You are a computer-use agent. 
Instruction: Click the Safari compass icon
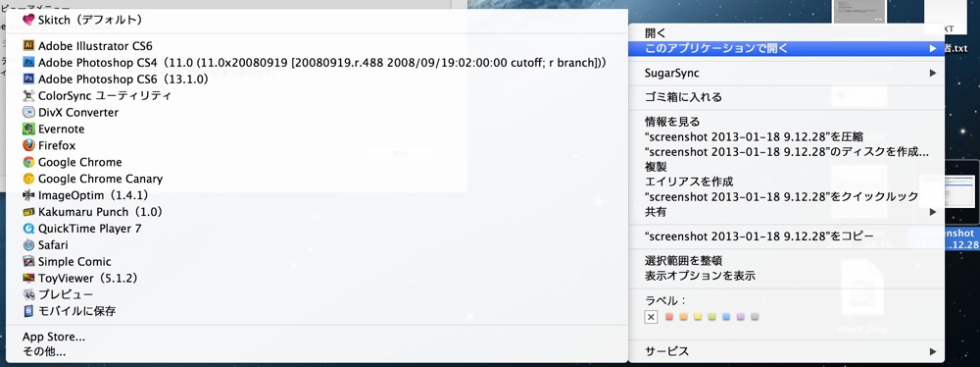coord(28,245)
